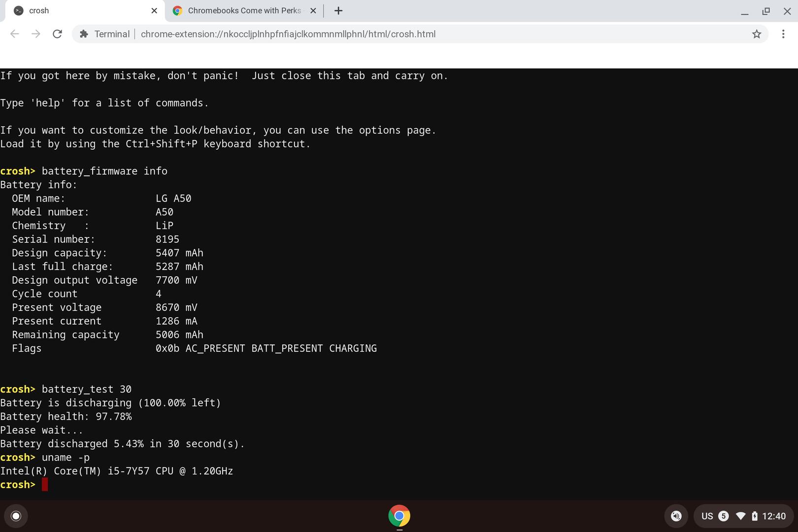The width and height of the screenshot is (798, 532).
Task: Click present voltage '8670 mV'
Action: (176, 307)
